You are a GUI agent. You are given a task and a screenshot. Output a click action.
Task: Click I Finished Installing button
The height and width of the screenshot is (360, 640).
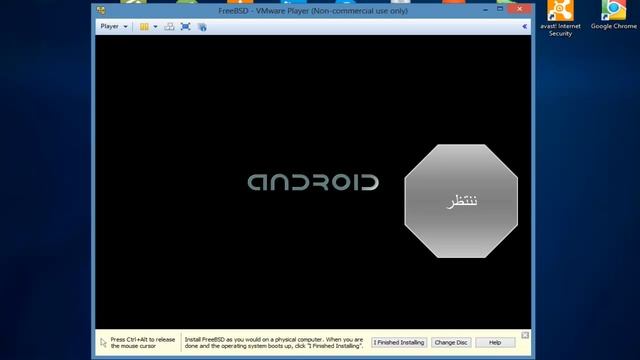399,342
